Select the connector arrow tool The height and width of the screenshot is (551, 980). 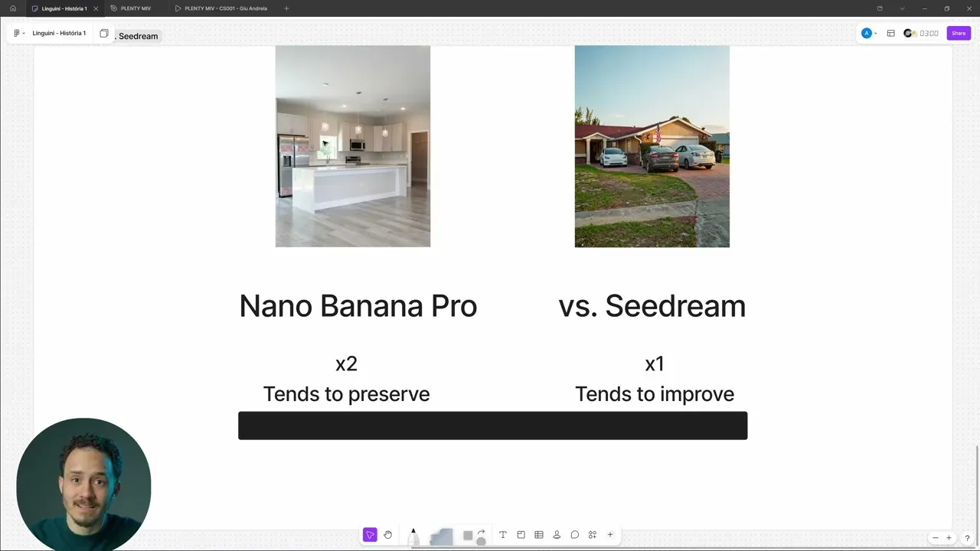[x=482, y=532]
